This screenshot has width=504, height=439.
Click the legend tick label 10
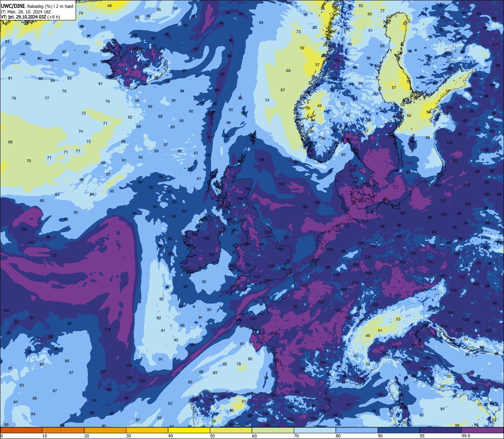[44, 436]
